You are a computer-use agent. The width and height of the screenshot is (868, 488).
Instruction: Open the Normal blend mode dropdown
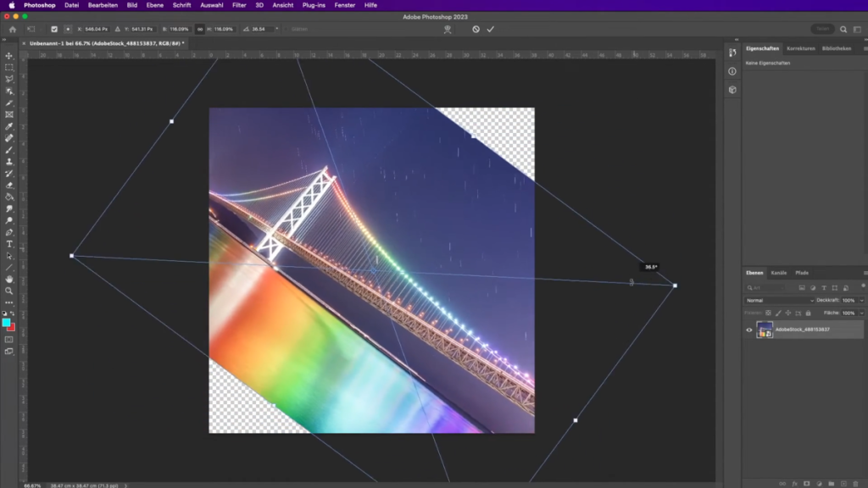pos(778,300)
